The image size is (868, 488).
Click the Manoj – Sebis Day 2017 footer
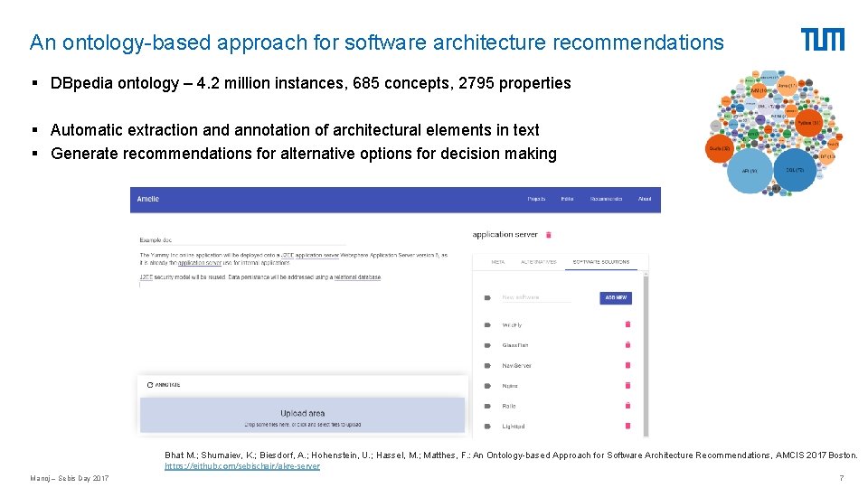[70, 478]
